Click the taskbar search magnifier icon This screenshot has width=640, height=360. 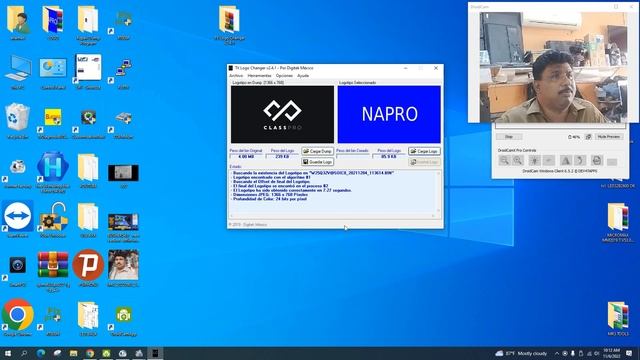click(x=24, y=353)
